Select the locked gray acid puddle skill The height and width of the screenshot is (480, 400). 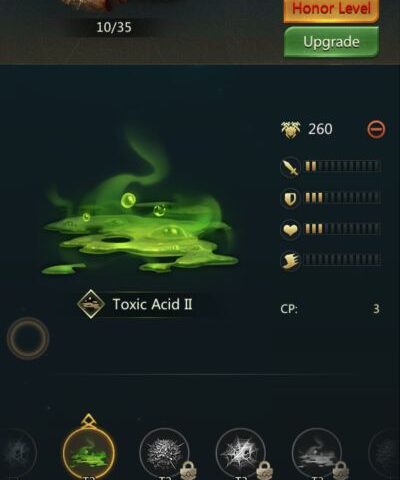pyautogui.click(x=317, y=453)
